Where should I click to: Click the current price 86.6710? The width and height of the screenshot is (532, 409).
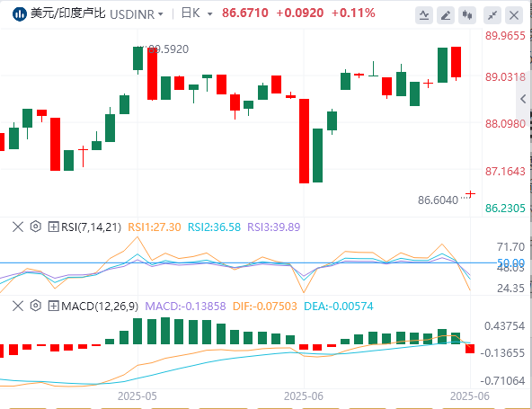tap(245, 13)
